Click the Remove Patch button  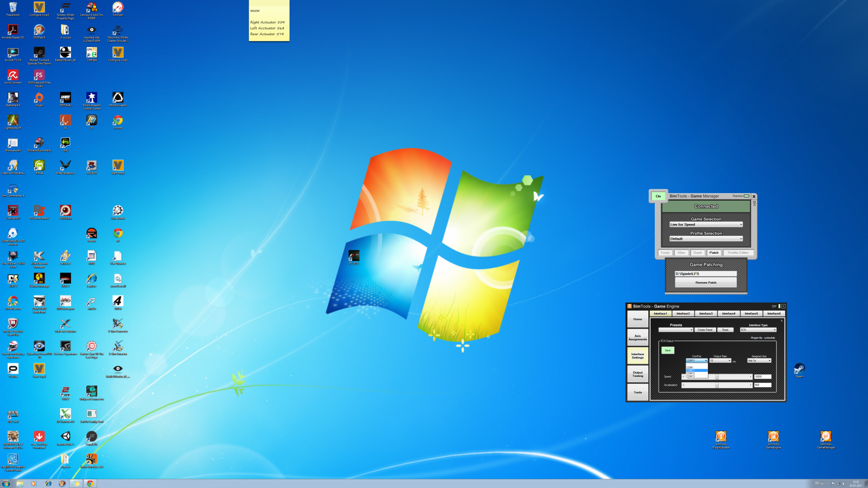[706, 282]
